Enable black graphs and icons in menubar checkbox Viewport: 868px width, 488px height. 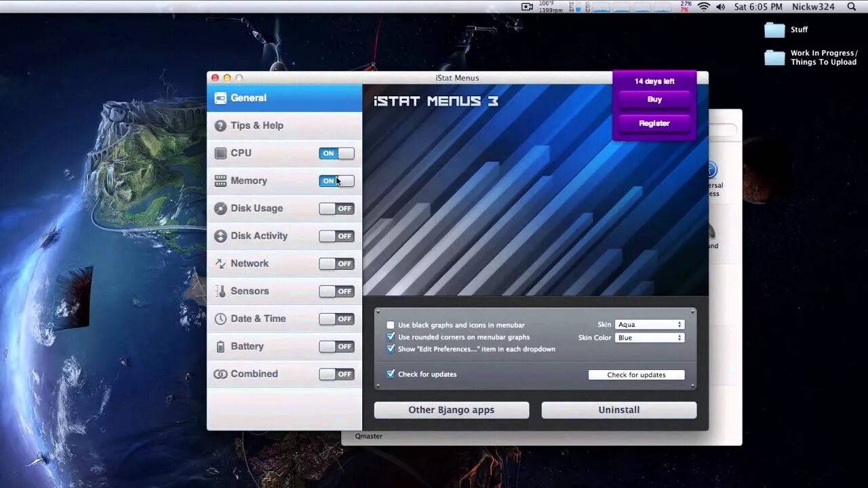(391, 325)
